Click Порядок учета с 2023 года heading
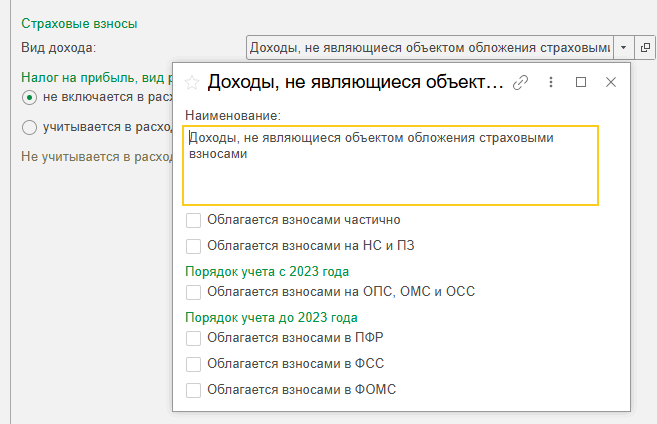Image resolution: width=657 pixels, height=424 pixels. point(267,271)
